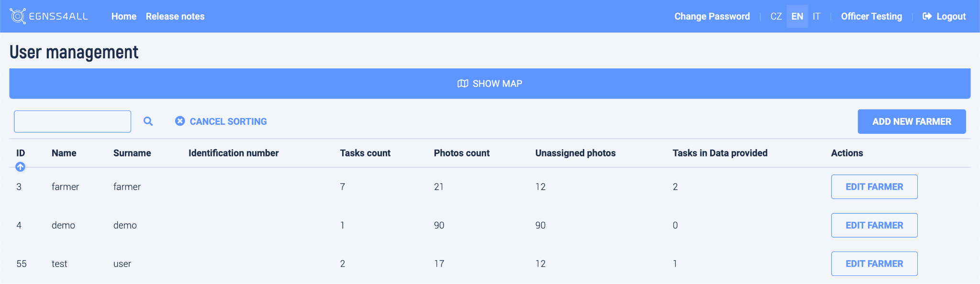The height and width of the screenshot is (284, 980).
Task: Open Release notes in the navbar
Action: tap(175, 16)
